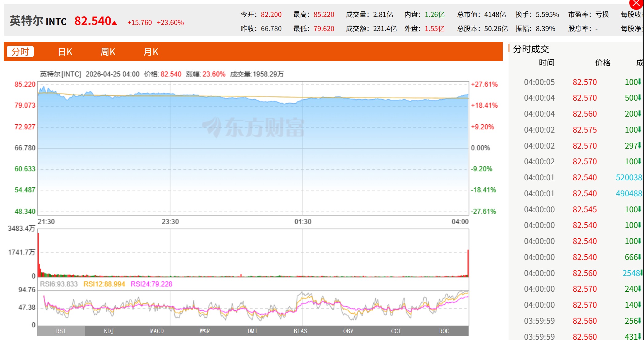Image resolution: width=644 pixels, height=340 pixels.
Task: Switch to the 日K chart tab
Action: click(65, 52)
